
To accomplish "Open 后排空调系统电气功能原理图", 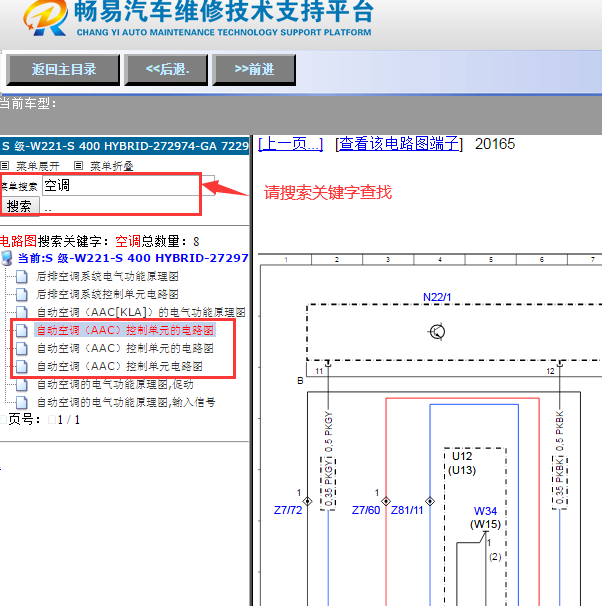I will click(x=107, y=276).
